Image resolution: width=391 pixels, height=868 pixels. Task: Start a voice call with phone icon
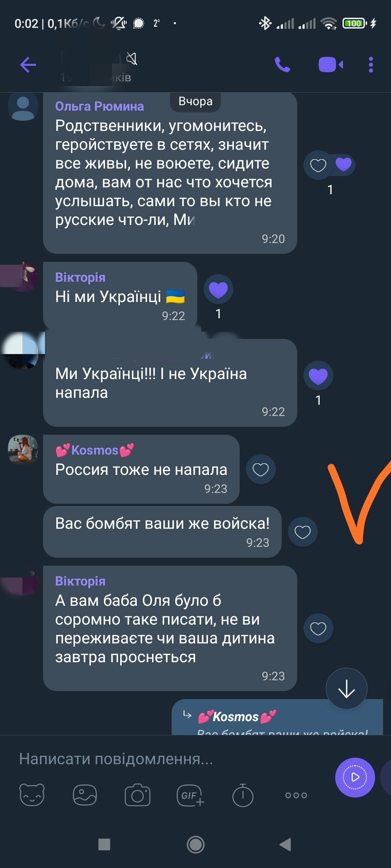point(282,65)
